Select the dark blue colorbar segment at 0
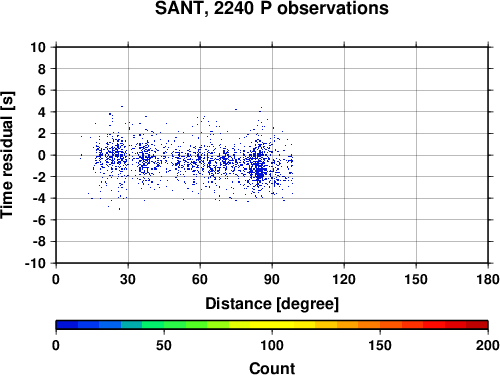 coord(67,325)
